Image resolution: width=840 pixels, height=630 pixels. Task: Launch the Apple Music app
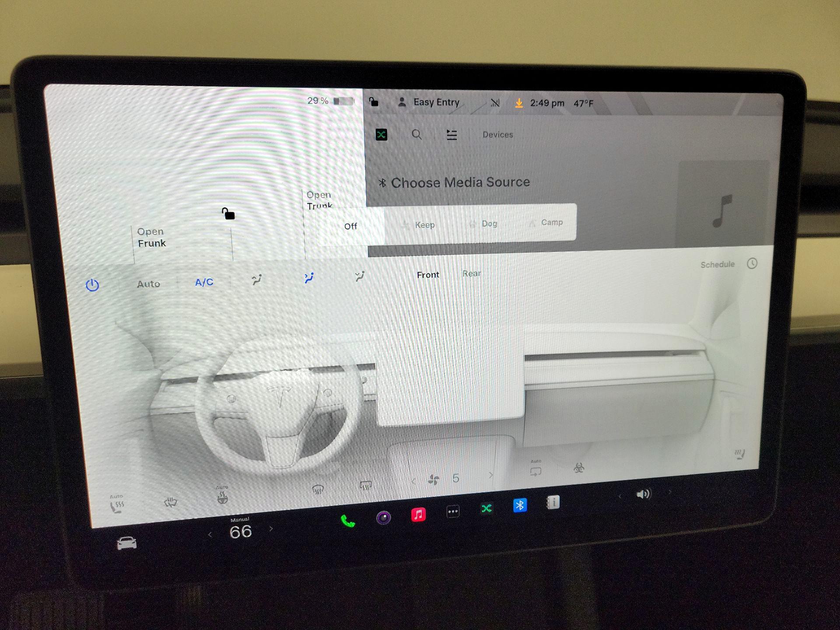(418, 514)
